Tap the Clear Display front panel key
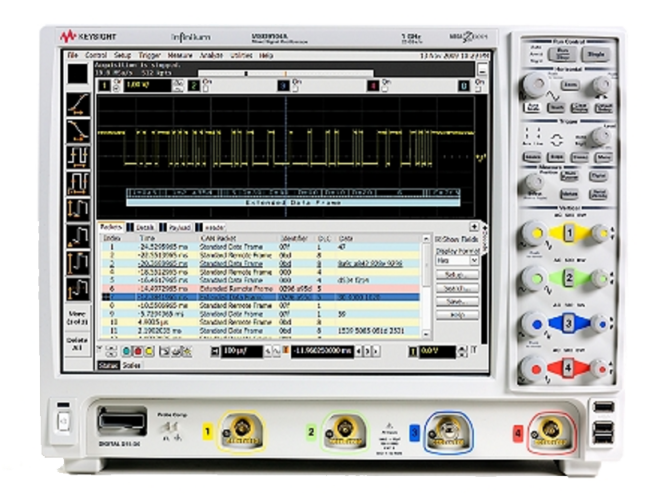661x500 pixels. pos(579,108)
